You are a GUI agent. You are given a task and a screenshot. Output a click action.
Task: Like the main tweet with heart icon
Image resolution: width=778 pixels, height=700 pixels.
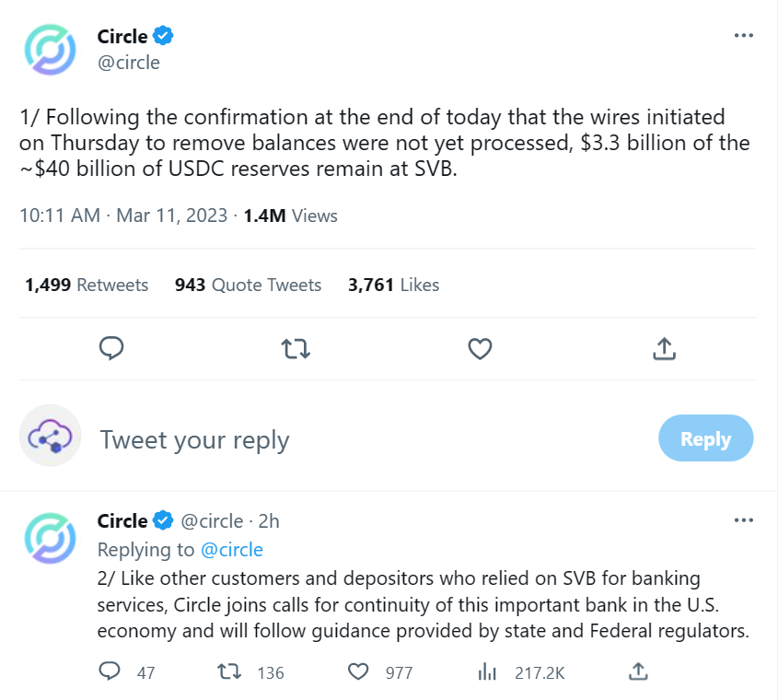480,348
